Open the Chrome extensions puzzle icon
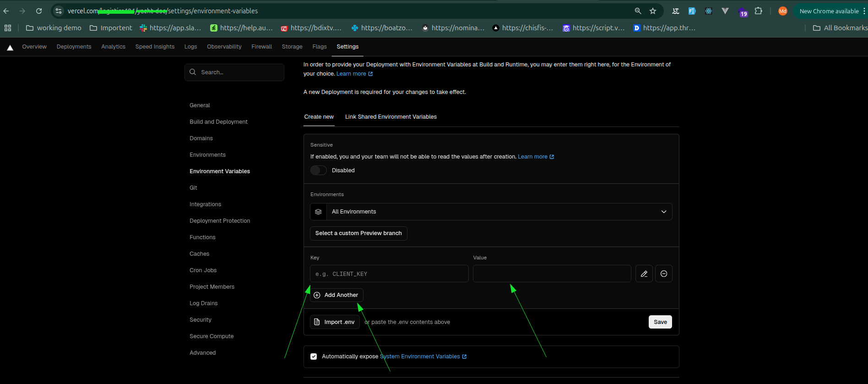This screenshot has width=868, height=384. click(x=759, y=11)
